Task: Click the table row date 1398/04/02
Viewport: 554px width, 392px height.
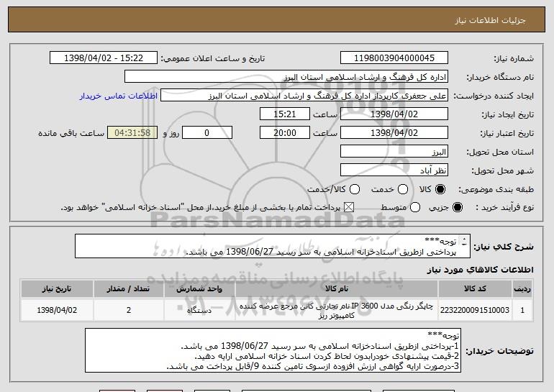Action: [57, 310]
